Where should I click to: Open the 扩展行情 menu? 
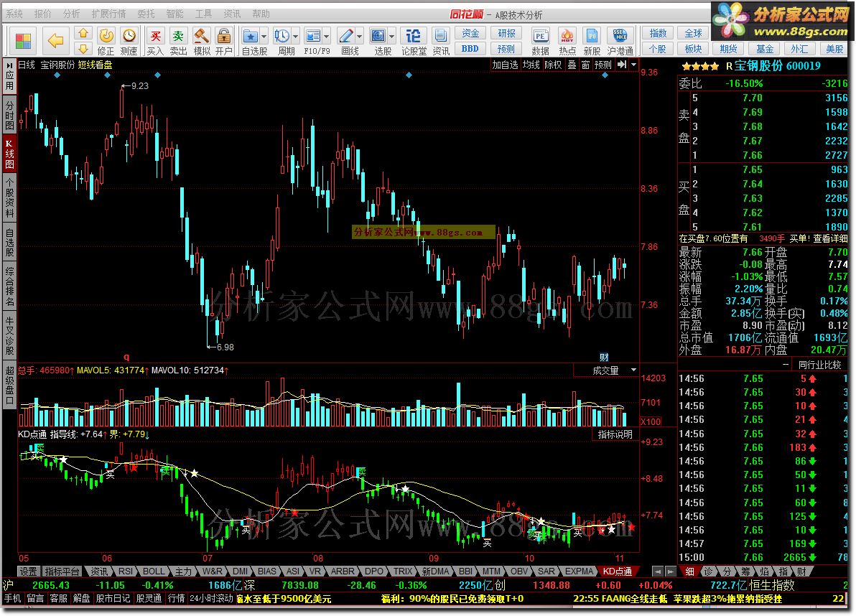click(108, 14)
